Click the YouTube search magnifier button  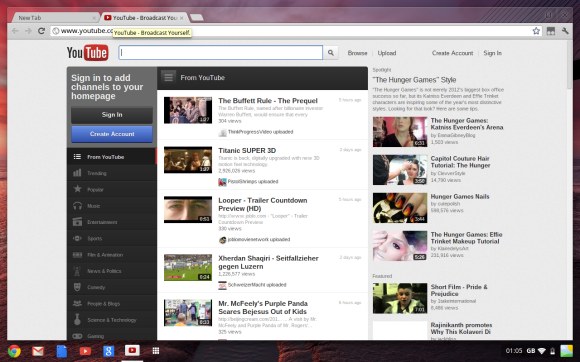(x=331, y=53)
